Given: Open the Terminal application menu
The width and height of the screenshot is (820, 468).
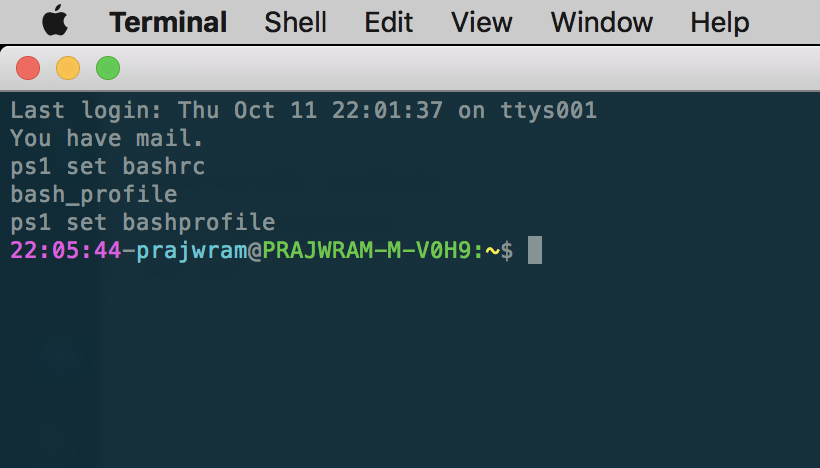Looking at the screenshot, I should pyautogui.click(x=168, y=22).
